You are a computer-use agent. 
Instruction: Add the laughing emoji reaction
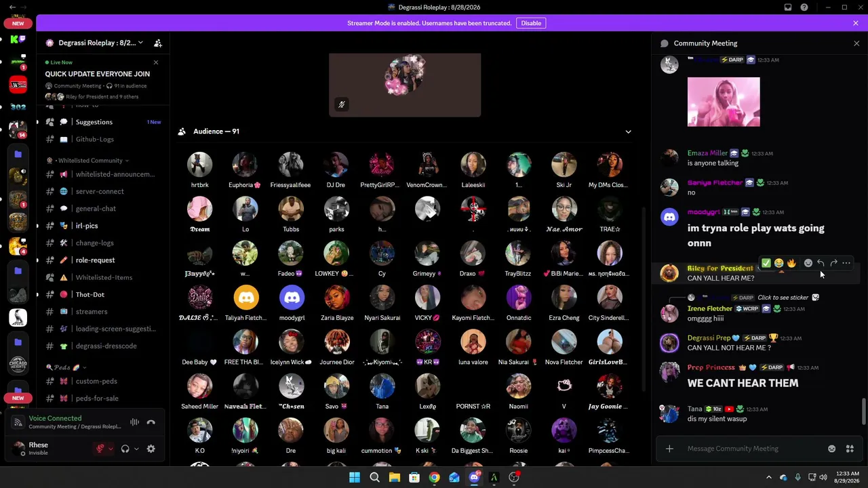click(x=778, y=263)
